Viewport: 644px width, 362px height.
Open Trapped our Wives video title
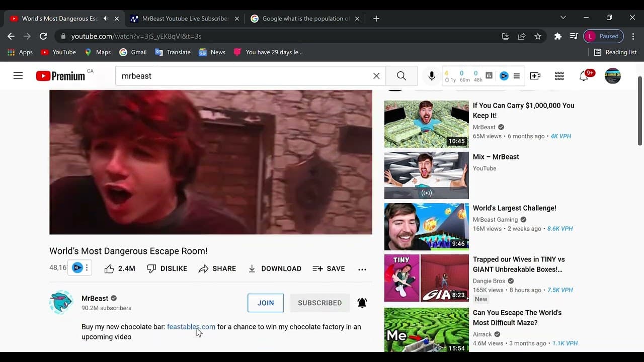(x=519, y=264)
